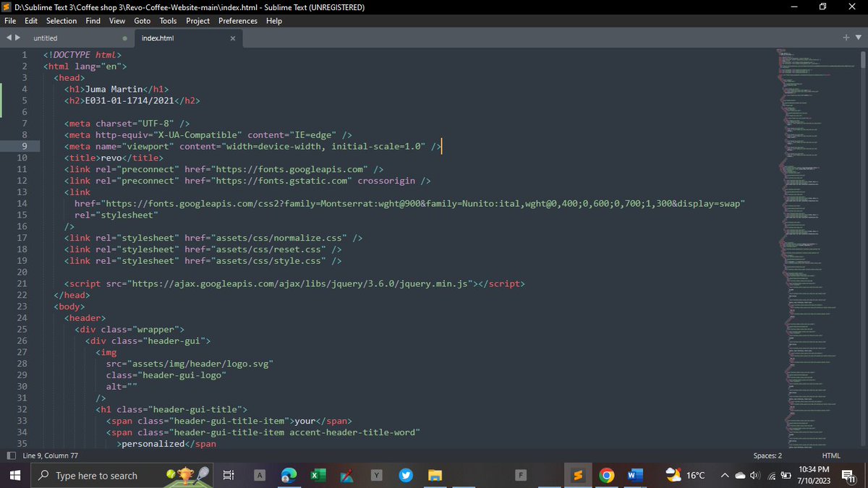
Task: Open the View menu
Action: pos(117,21)
